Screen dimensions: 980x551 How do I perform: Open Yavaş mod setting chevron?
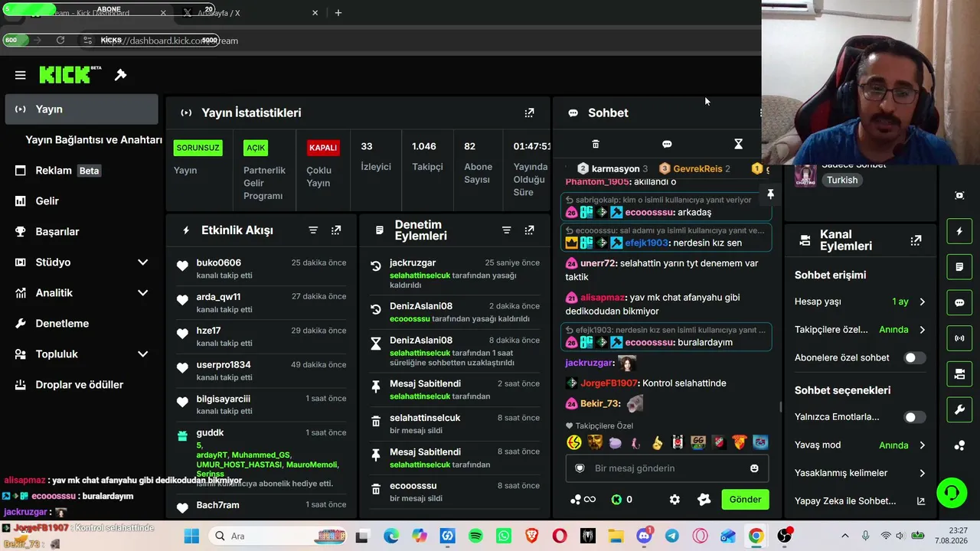click(x=922, y=445)
